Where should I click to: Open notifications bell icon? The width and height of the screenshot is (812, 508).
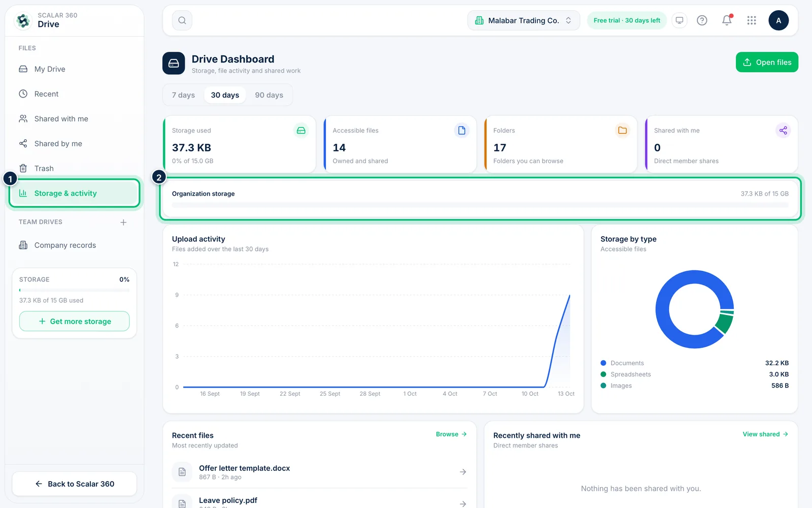727,20
